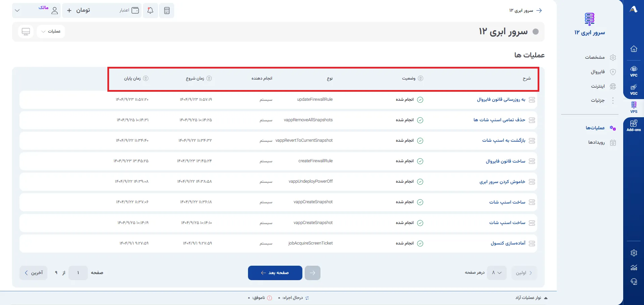Sort by زمان شروع column
The width and height of the screenshot is (644, 305).
[199, 78]
